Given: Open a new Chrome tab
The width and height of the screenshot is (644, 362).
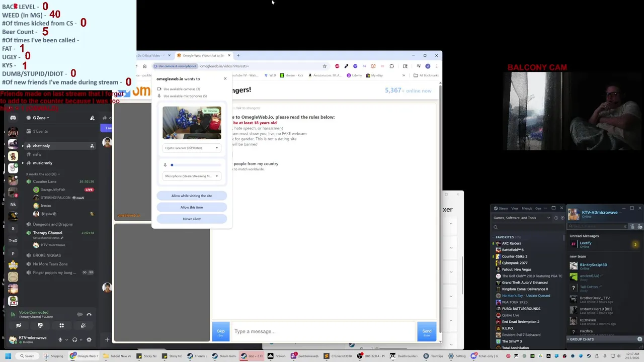Looking at the screenshot, I should pos(238,55).
